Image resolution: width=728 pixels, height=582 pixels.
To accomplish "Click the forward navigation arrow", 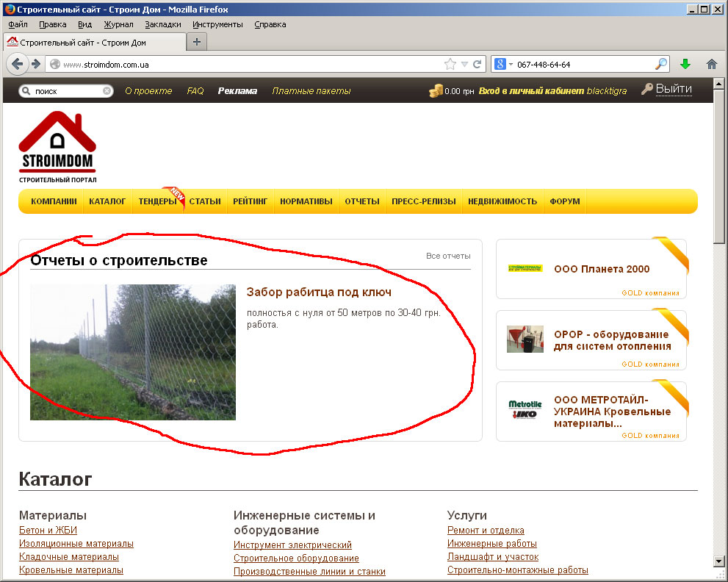I will [x=36, y=64].
